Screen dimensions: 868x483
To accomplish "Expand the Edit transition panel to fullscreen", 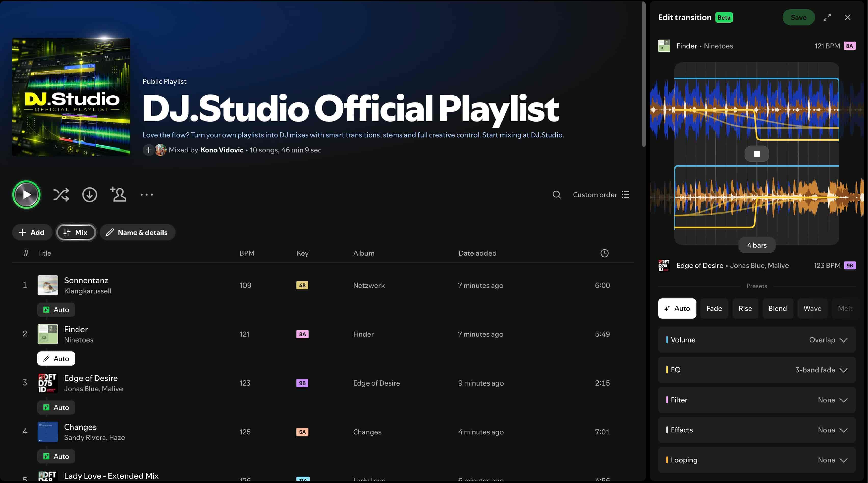I will coord(827,17).
